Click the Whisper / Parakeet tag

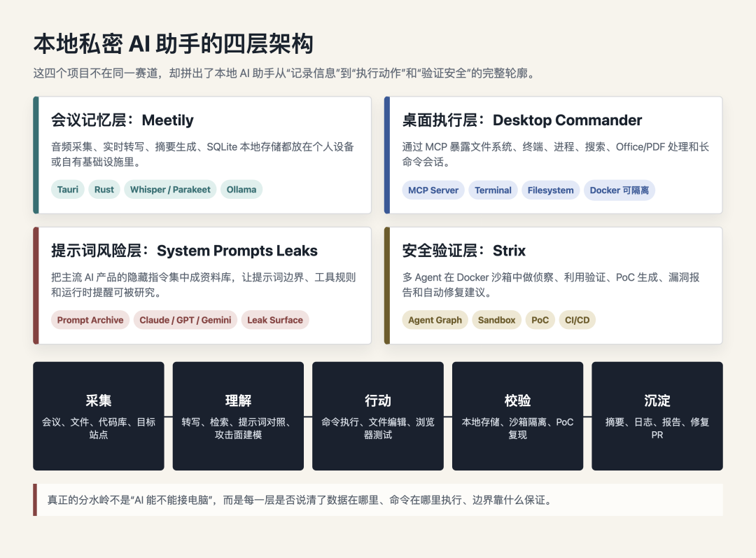170,190
